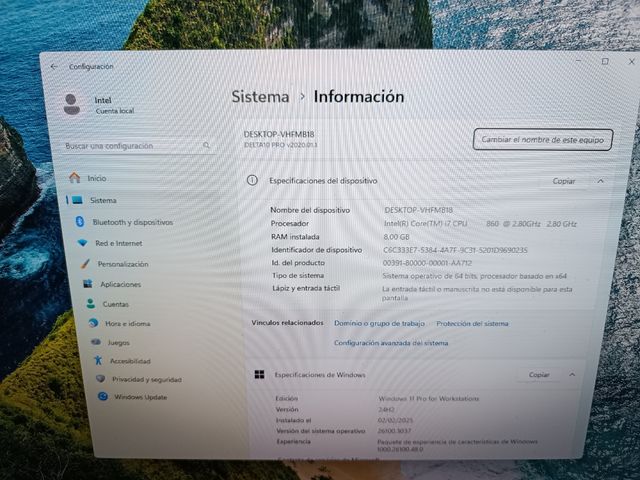The height and width of the screenshot is (480, 640).
Task: Select the Tipo de sistema 64 bits value
Action: (474, 276)
